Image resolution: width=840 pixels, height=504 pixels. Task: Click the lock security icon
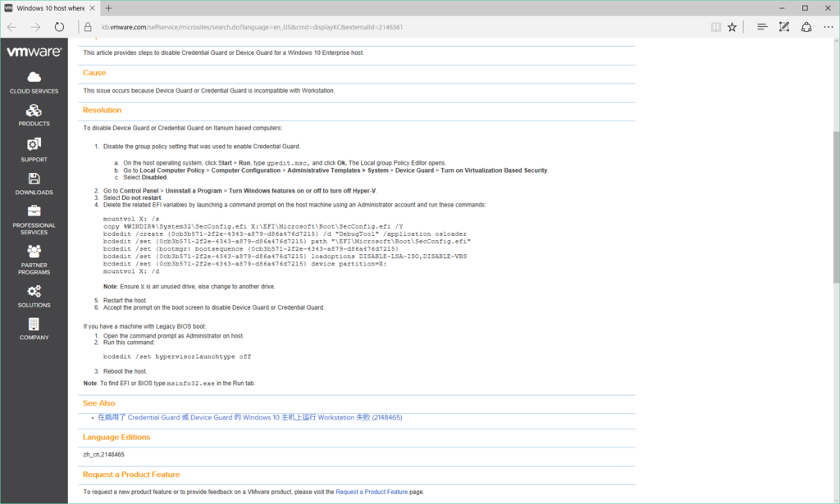point(88,27)
